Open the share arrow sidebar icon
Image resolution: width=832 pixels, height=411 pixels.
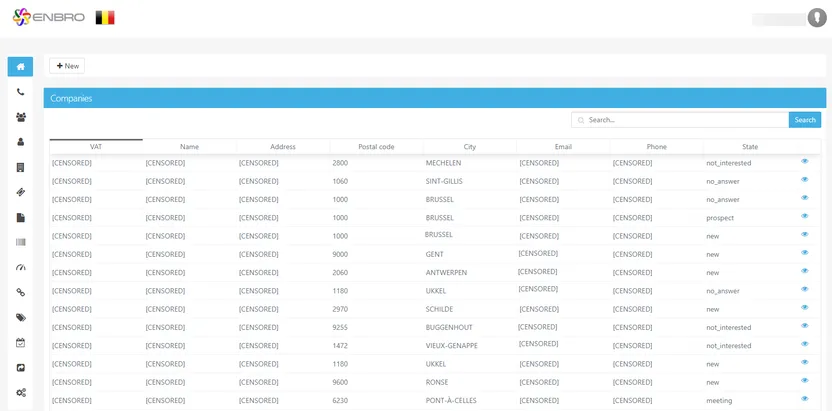pos(21,368)
